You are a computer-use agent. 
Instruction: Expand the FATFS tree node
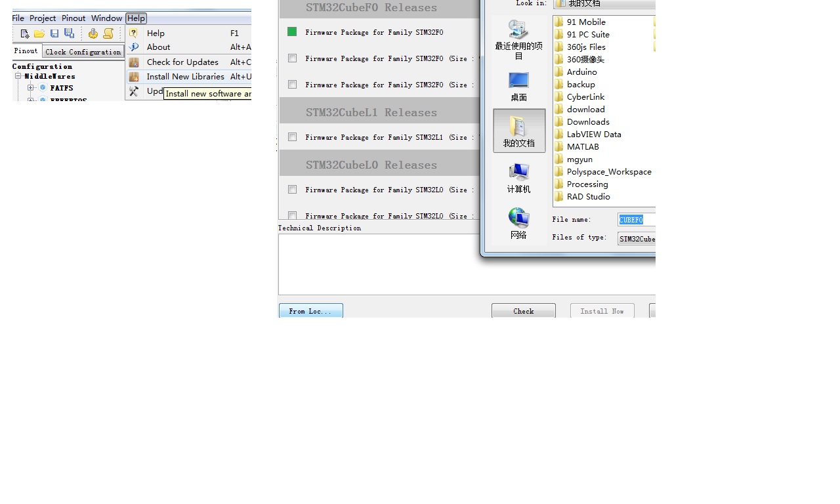tap(30, 88)
